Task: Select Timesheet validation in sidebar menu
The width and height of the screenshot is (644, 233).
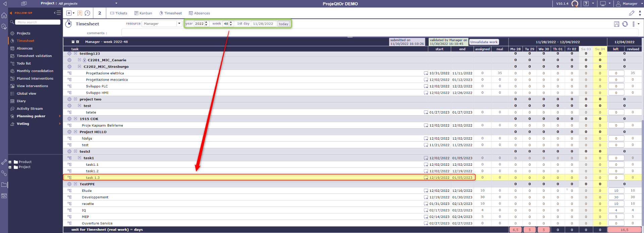Action: point(34,56)
